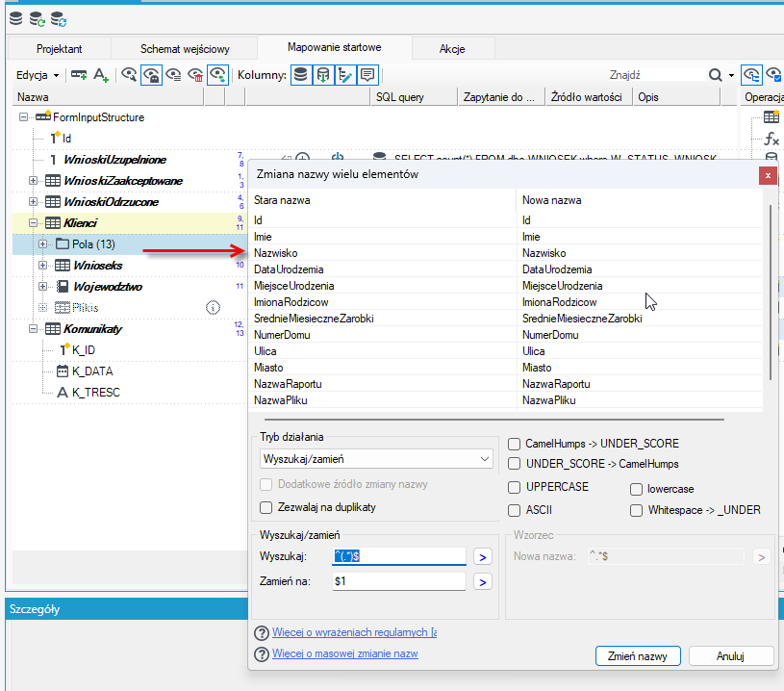Tick the Whitespace -> _UNDER checkbox
Viewport: 784px width, 691px height.
[x=636, y=510]
